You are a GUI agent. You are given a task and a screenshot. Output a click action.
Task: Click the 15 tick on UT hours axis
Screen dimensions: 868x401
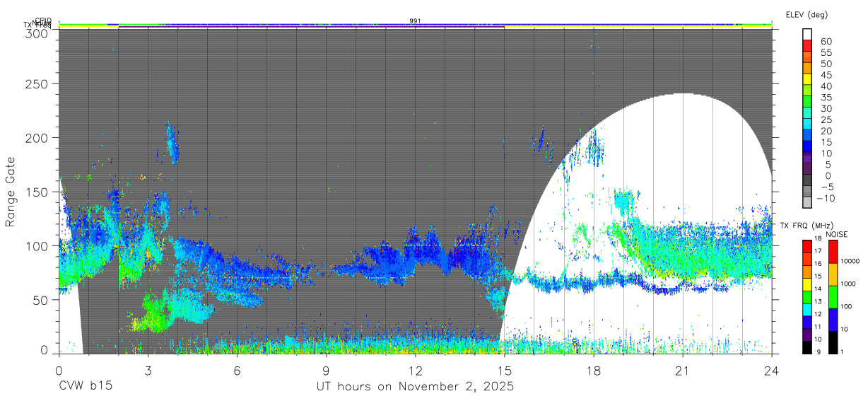click(504, 370)
